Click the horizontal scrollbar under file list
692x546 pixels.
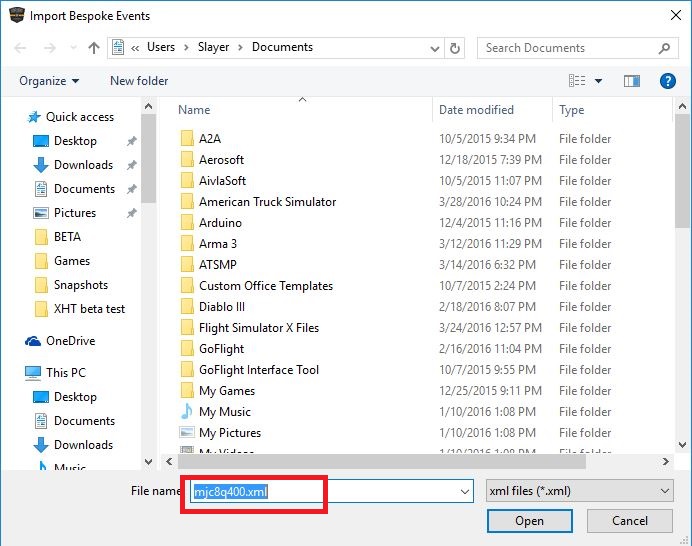(400, 461)
